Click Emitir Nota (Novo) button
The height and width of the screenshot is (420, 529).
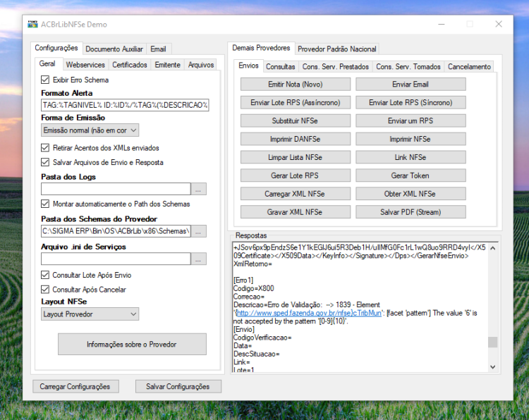pyautogui.click(x=296, y=85)
